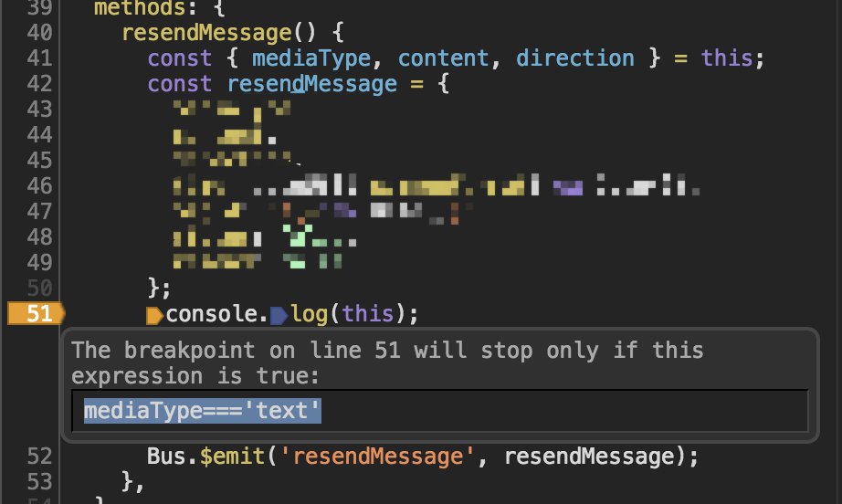This screenshot has width=842, height=504.
Task: Click the mediaType variable on line 41
Action: (x=311, y=58)
